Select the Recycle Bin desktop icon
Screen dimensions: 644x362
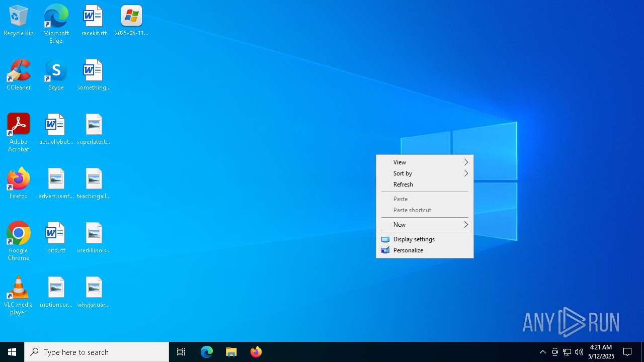click(x=19, y=21)
